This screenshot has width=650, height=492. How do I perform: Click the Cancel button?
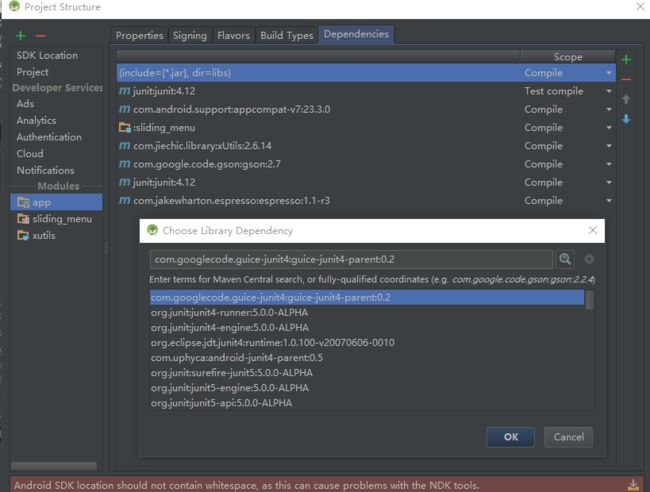pos(568,437)
